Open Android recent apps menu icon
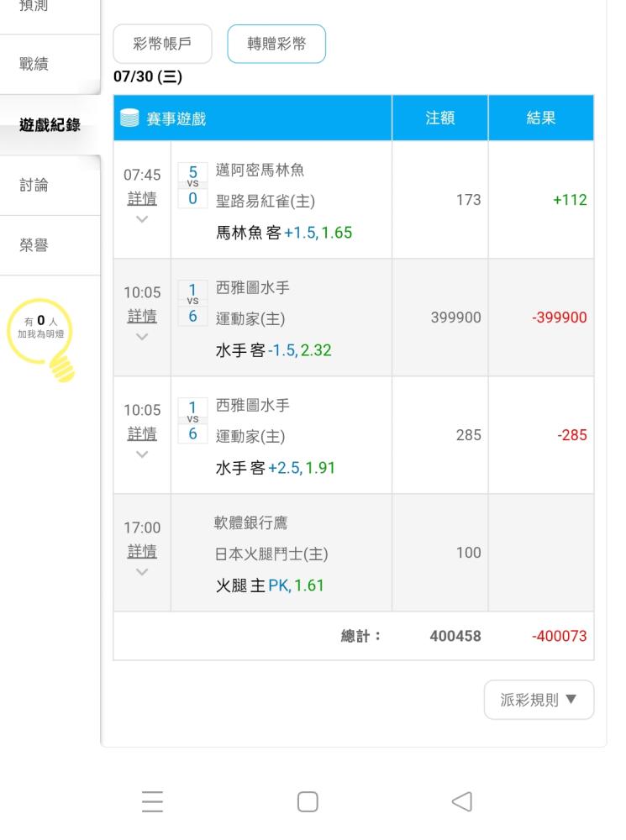The image size is (626, 840). pos(152,801)
